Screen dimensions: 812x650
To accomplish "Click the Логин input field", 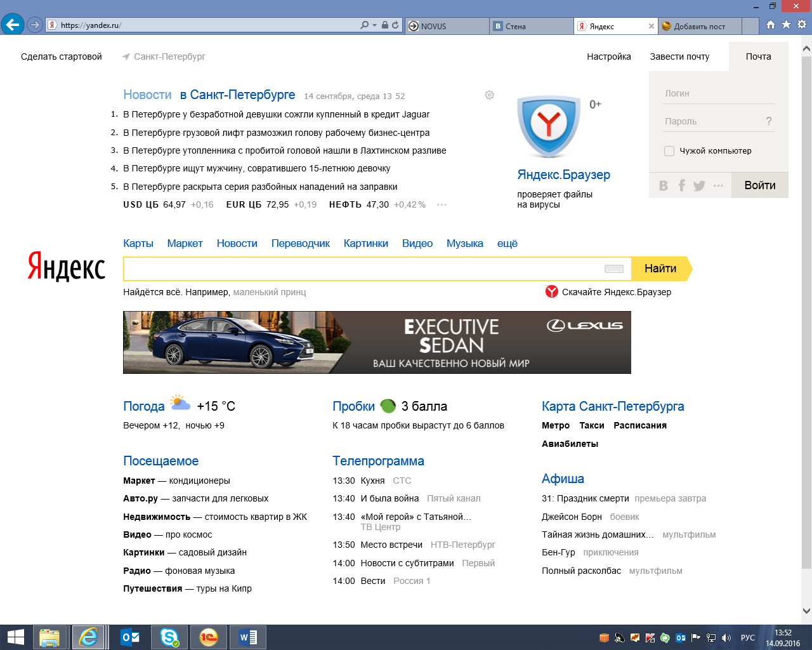I will click(719, 93).
